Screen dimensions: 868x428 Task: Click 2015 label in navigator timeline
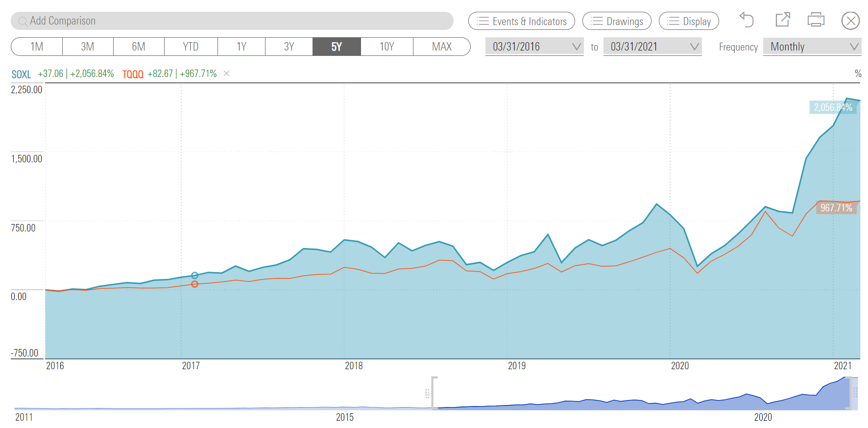[x=345, y=417]
